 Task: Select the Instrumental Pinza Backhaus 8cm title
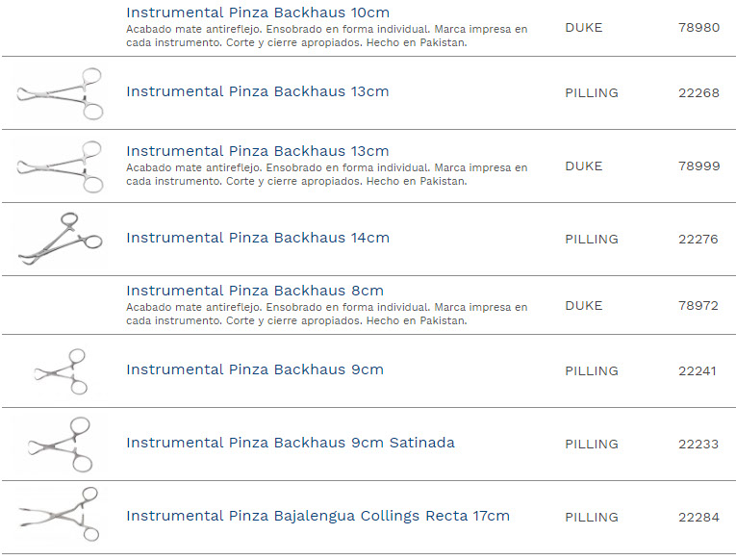point(255,291)
